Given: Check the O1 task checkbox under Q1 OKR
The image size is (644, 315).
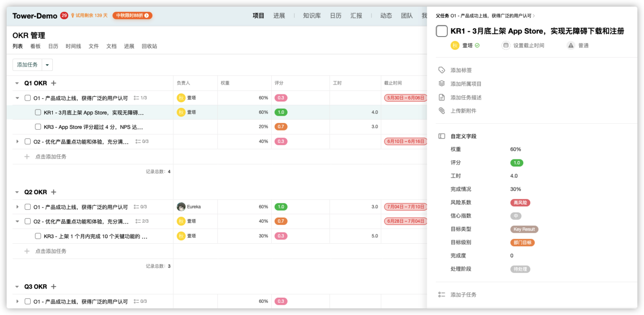Looking at the screenshot, I should pos(27,97).
